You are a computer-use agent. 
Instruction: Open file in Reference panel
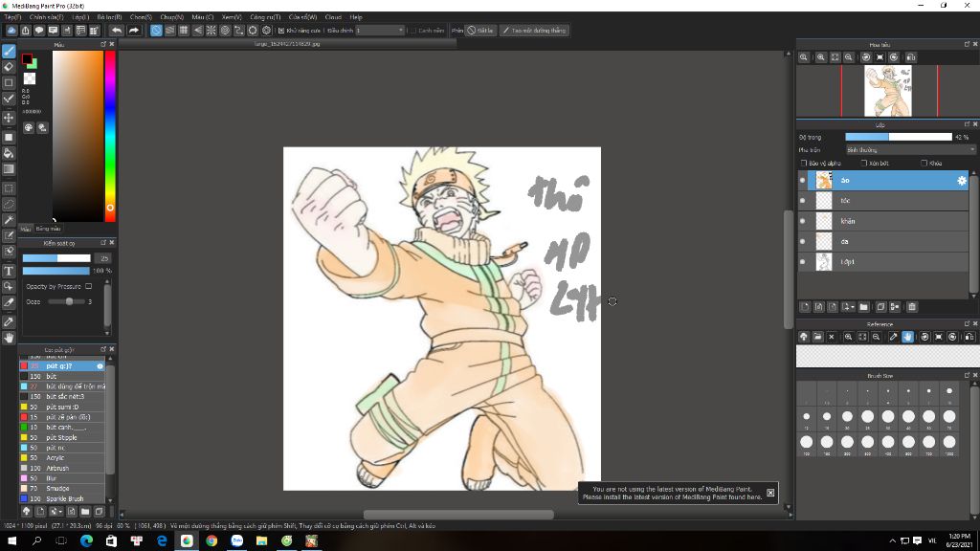817,337
